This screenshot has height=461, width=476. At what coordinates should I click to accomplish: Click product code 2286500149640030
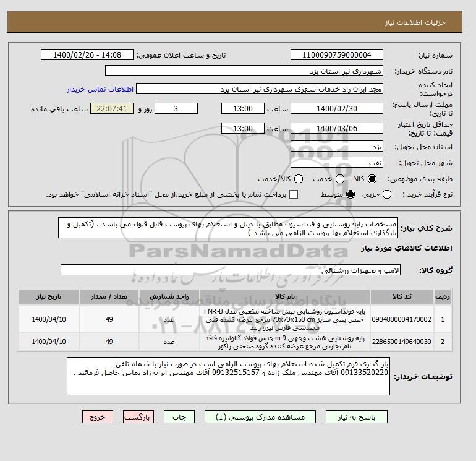click(x=402, y=342)
